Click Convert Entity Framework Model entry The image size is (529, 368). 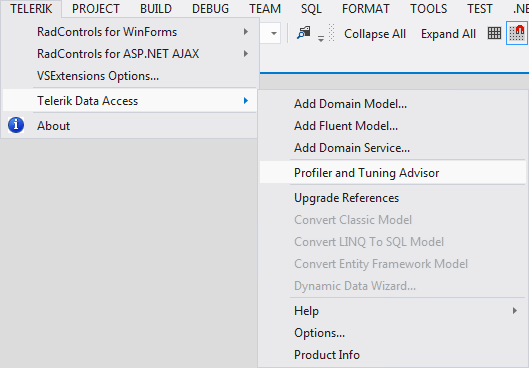click(393, 263)
